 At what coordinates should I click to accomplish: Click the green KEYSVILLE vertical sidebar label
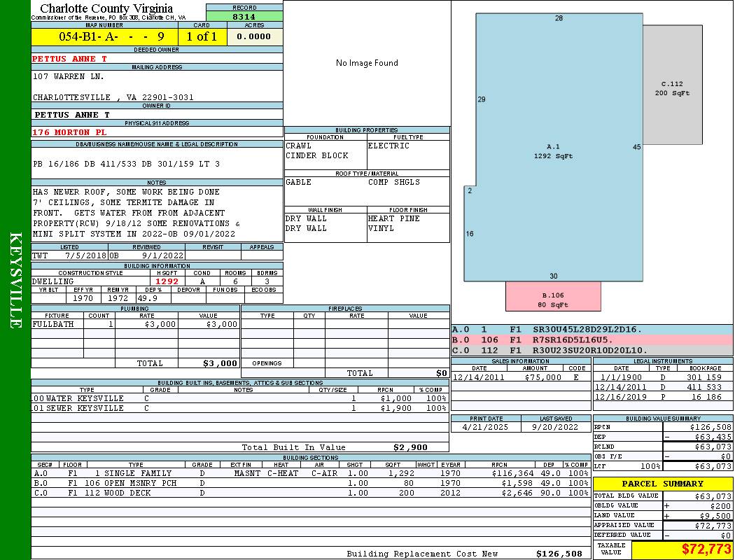15,280
